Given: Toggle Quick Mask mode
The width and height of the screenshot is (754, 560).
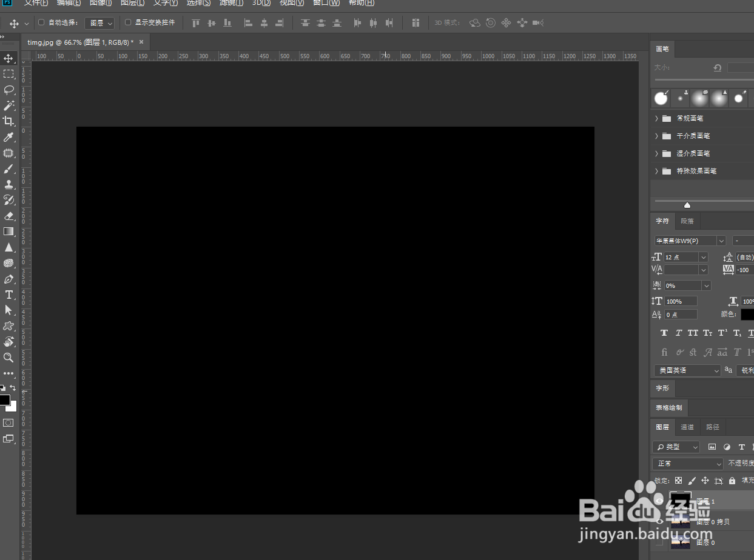Looking at the screenshot, I should pyautogui.click(x=8, y=422).
